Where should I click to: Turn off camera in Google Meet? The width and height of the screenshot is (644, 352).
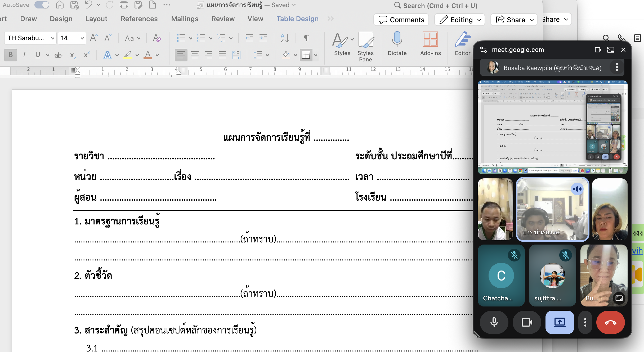pos(527,322)
